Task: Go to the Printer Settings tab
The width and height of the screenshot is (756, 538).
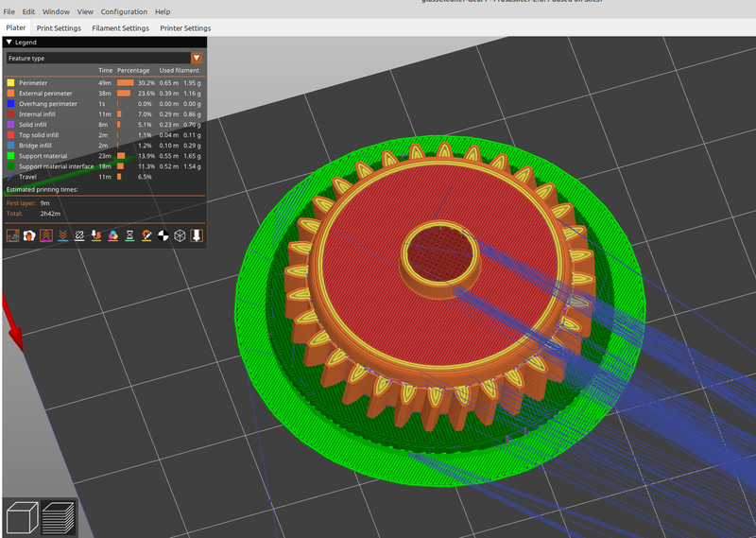Action: (185, 28)
